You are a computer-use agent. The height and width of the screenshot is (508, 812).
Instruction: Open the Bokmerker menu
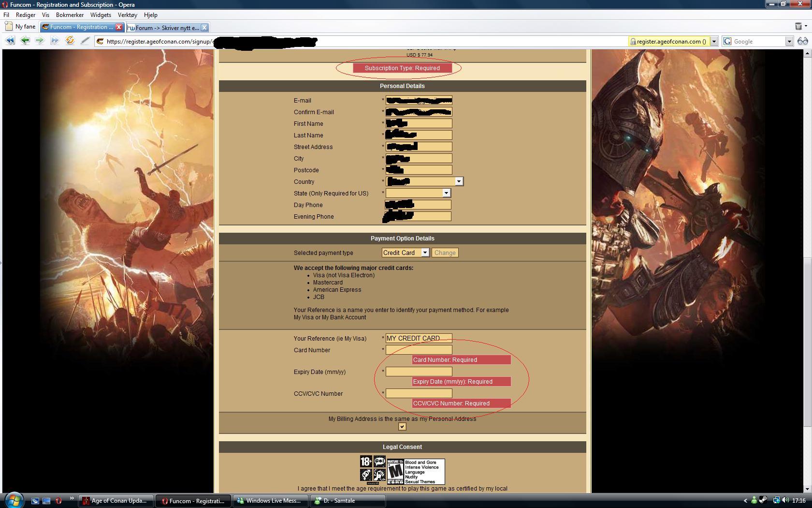(x=70, y=15)
